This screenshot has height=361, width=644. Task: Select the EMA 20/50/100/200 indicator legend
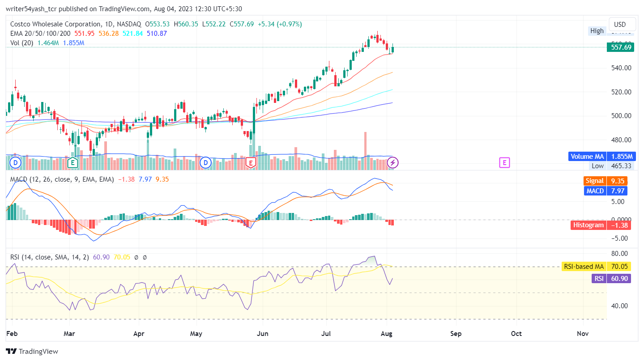[41, 34]
